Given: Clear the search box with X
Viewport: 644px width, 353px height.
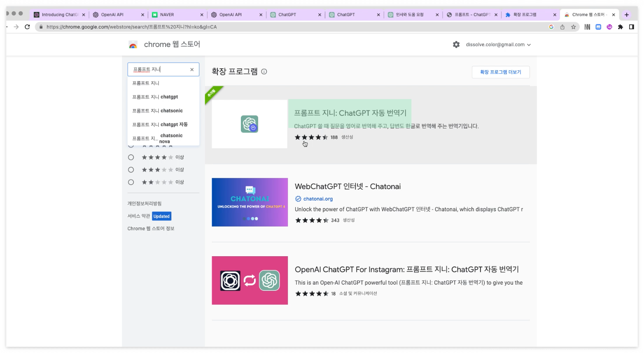Looking at the screenshot, I should point(192,70).
